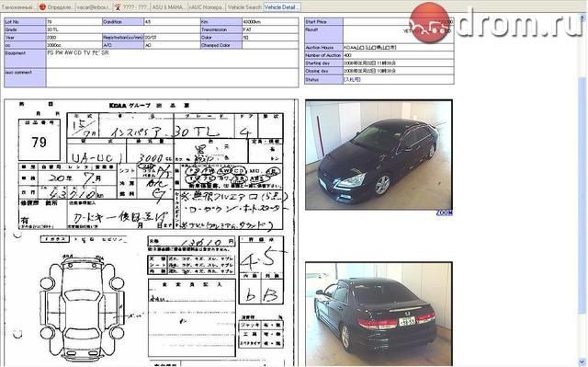Click the ZOOM link under front photo
Viewport: 588px width, 367px height.
(x=445, y=212)
